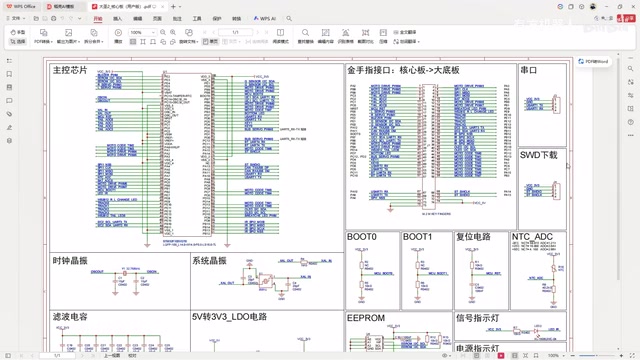This screenshot has height=360, width=640.
Task: Open the 100% zoom level combo box
Action: [x=142, y=32]
